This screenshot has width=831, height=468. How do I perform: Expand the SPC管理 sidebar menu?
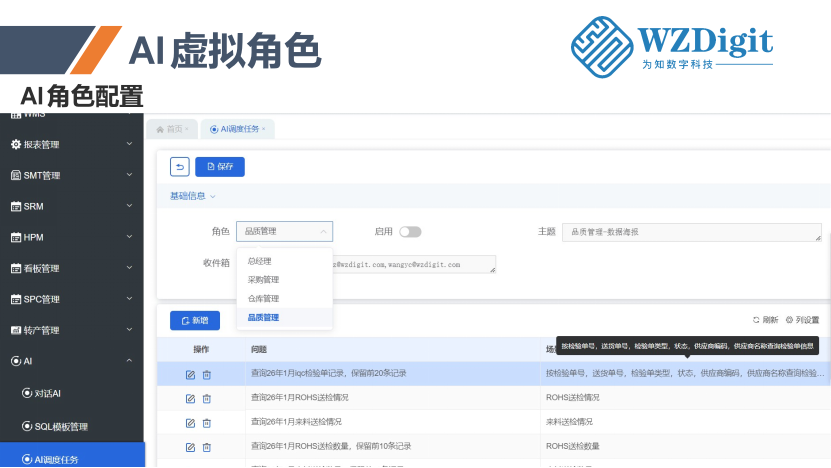72,299
